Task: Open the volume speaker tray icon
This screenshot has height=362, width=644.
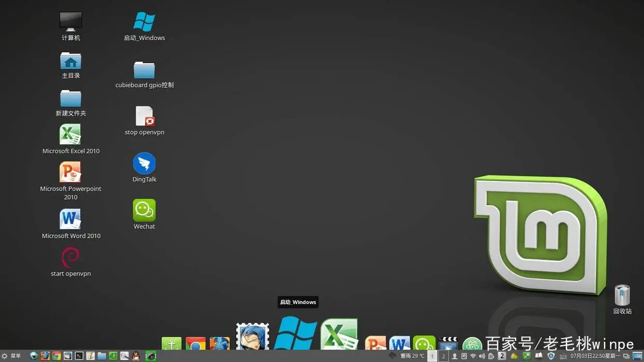Action: (x=482, y=356)
